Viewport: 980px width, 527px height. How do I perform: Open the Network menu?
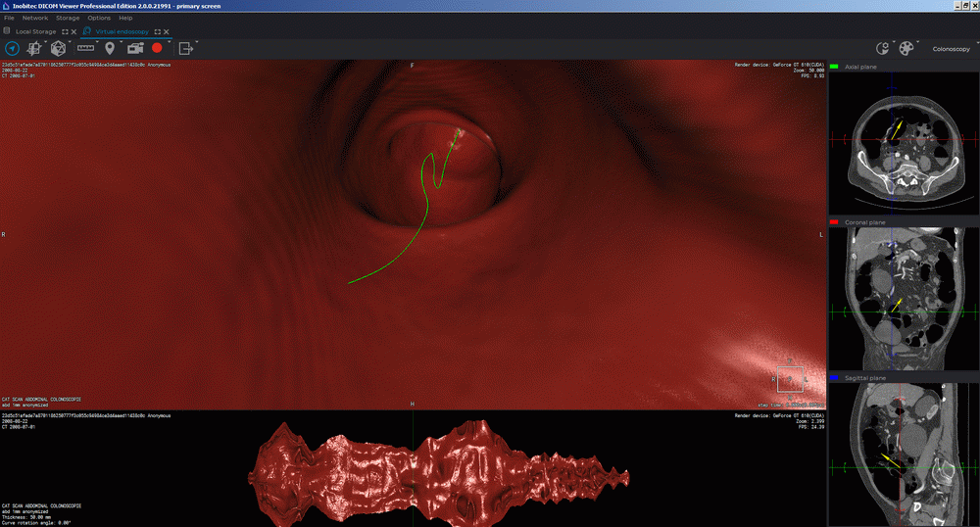click(x=34, y=18)
